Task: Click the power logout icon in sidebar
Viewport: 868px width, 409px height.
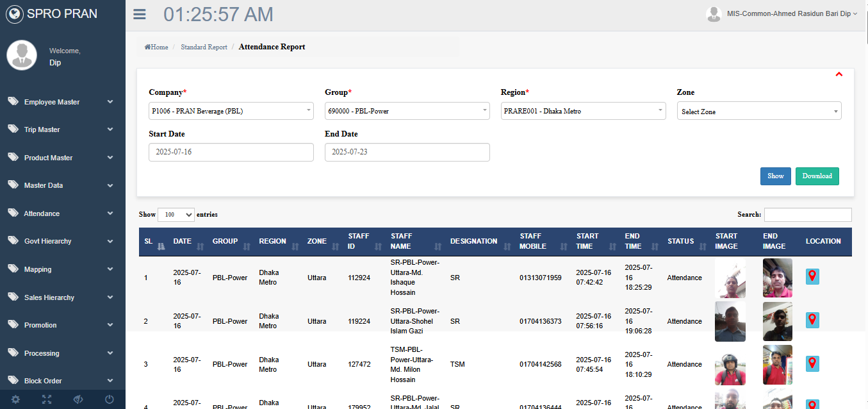Action: (x=110, y=399)
